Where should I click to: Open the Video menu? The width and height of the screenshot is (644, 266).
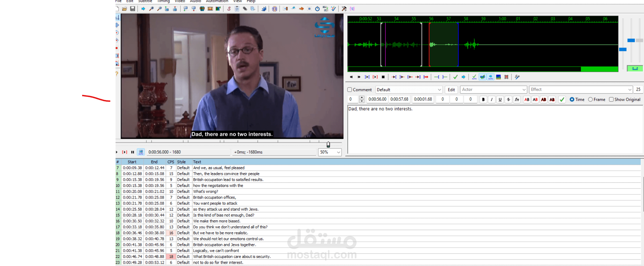(x=180, y=1)
